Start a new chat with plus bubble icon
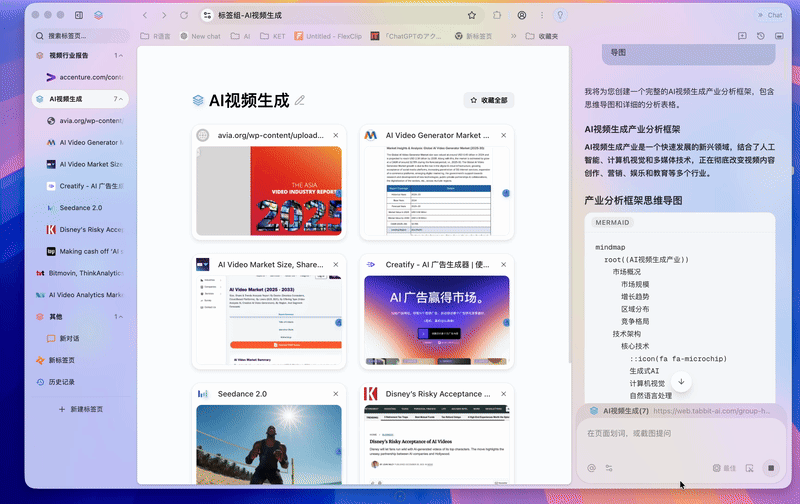800x504 pixels. pyautogui.click(x=742, y=36)
